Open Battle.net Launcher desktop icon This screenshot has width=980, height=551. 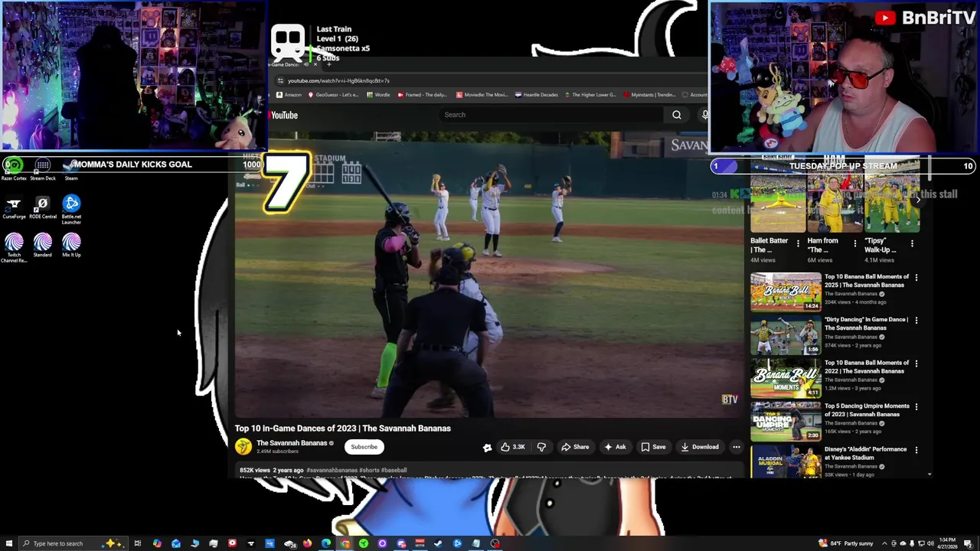(71, 209)
